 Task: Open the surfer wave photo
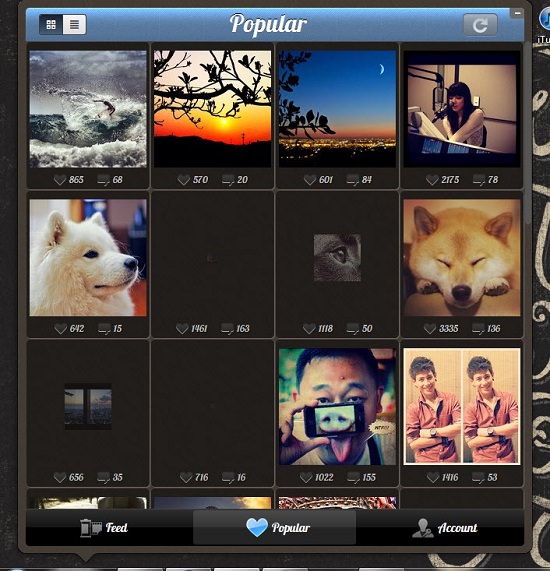click(x=88, y=109)
